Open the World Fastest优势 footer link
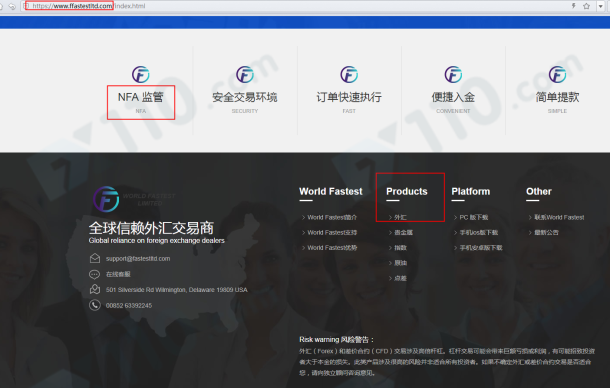610x388 pixels. click(332, 248)
